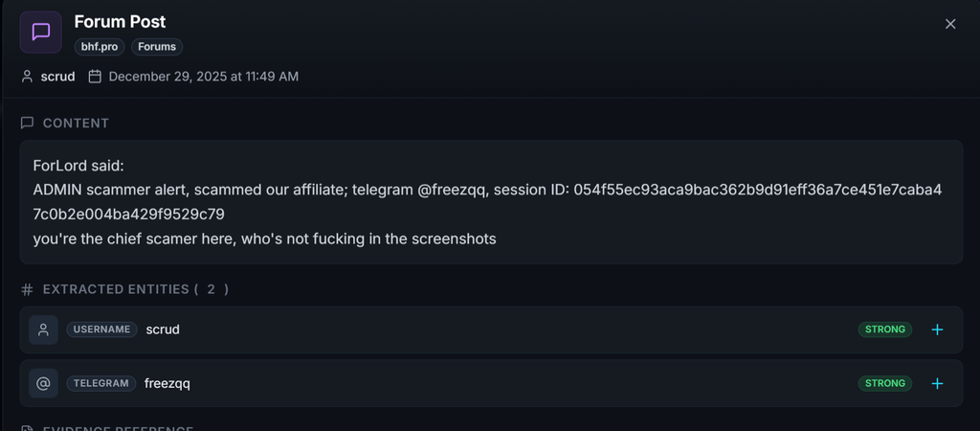This screenshot has height=431, width=980.
Task: Click the bhf.pro source tag
Action: coord(100,47)
